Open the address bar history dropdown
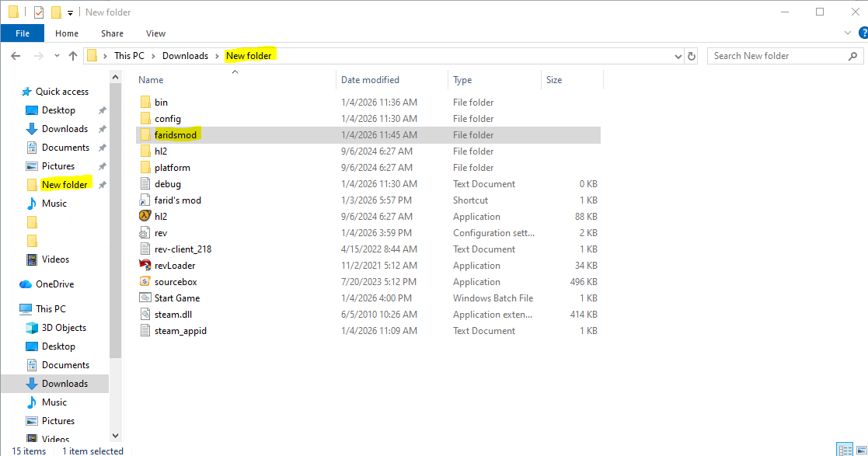 point(677,55)
